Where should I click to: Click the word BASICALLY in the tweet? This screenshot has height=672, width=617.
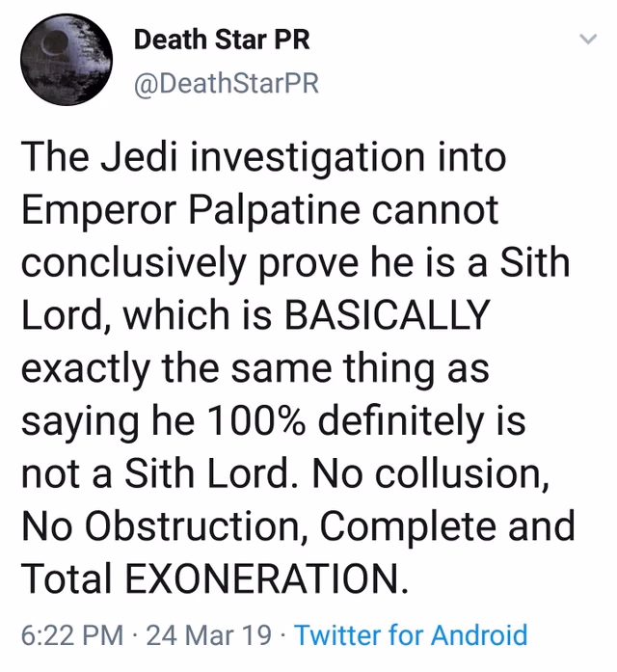pyautogui.click(x=388, y=313)
